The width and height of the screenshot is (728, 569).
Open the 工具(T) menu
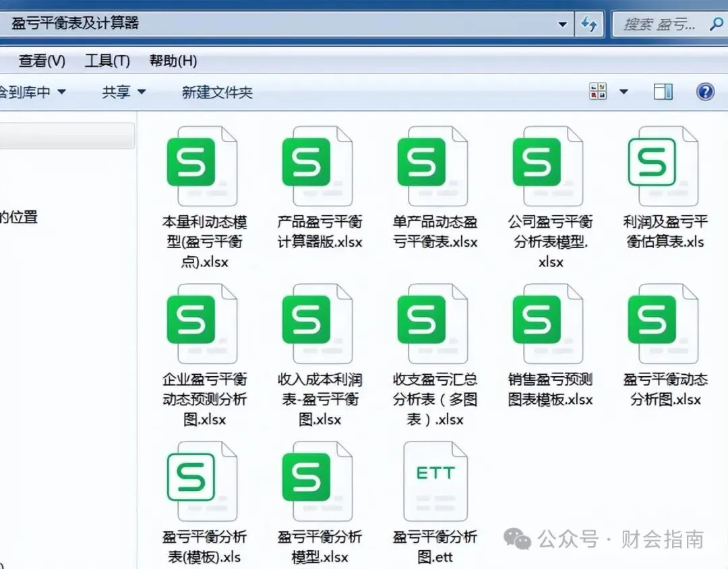[x=107, y=61]
